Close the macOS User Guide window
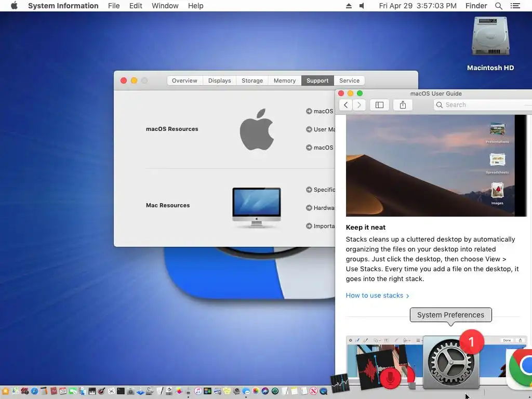 341,94
